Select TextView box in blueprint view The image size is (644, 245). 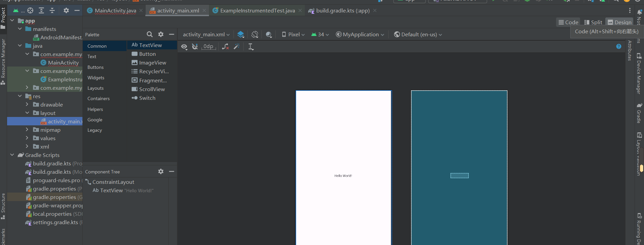[460, 175]
